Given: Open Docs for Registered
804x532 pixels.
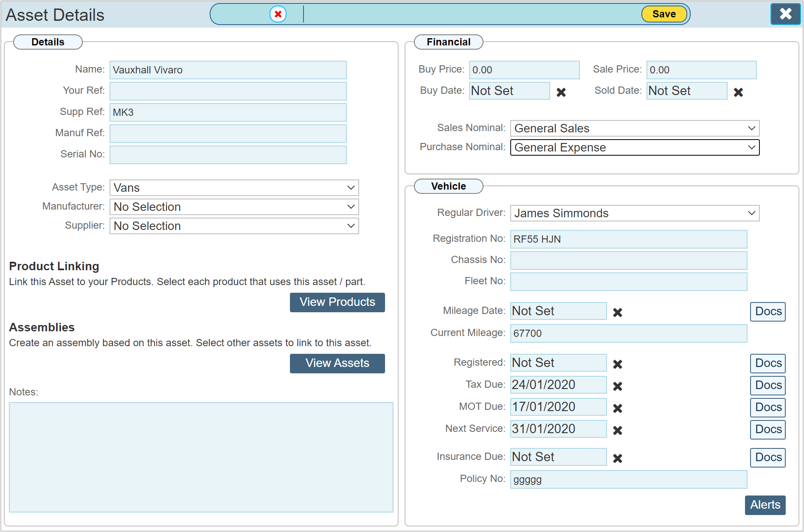Looking at the screenshot, I should pyautogui.click(x=768, y=363).
